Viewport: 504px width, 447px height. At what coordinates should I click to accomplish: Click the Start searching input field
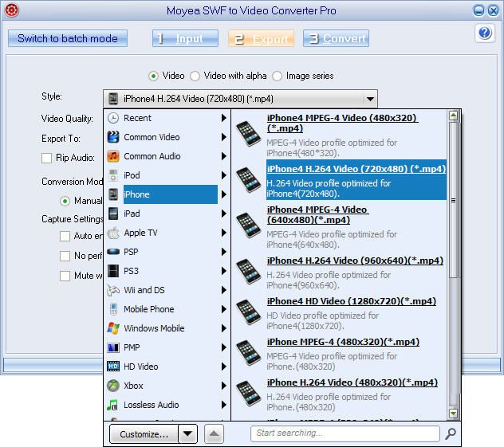click(x=345, y=433)
